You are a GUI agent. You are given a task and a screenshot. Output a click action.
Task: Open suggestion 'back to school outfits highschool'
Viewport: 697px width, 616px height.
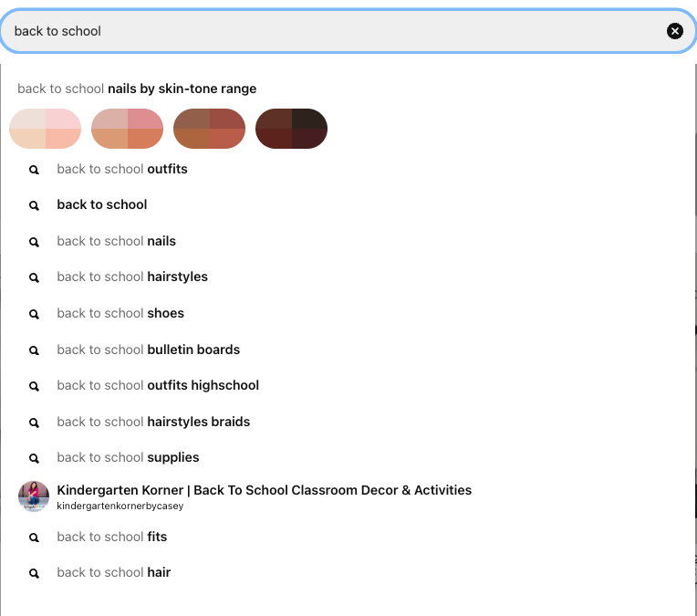tap(158, 385)
